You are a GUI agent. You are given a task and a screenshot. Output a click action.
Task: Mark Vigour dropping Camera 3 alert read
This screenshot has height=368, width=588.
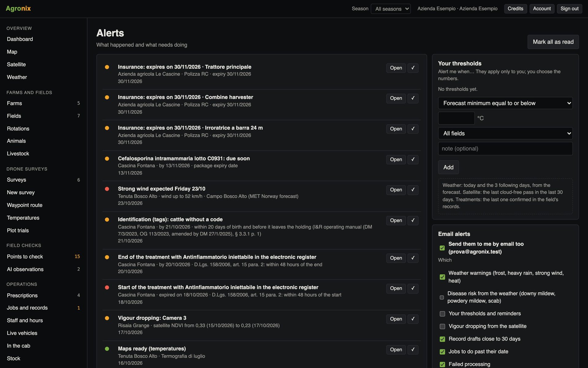[x=413, y=319]
